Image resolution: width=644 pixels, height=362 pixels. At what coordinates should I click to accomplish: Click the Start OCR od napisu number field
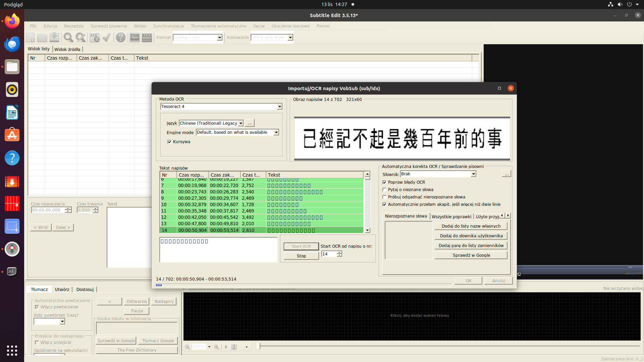[x=329, y=254]
